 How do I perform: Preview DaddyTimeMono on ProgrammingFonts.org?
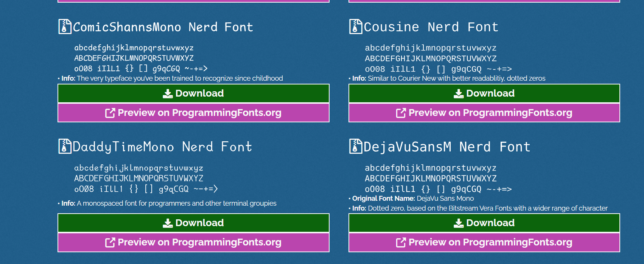point(193,242)
